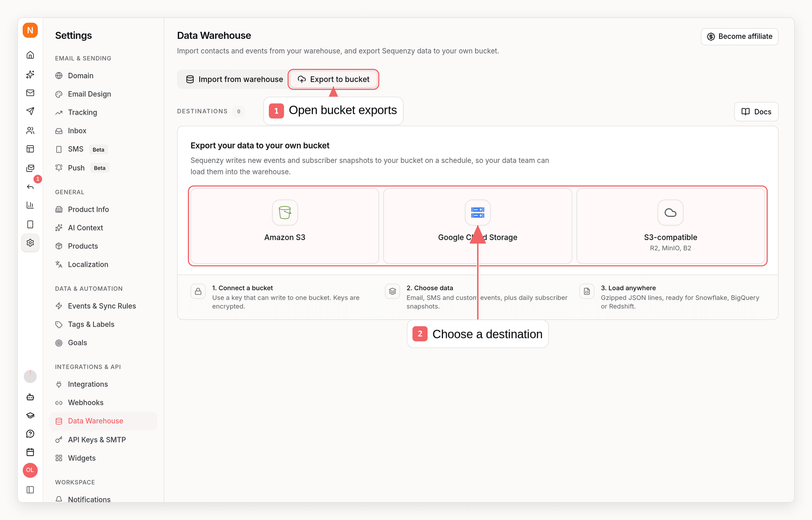Click the OL user avatar
This screenshot has width=812, height=520.
30,470
